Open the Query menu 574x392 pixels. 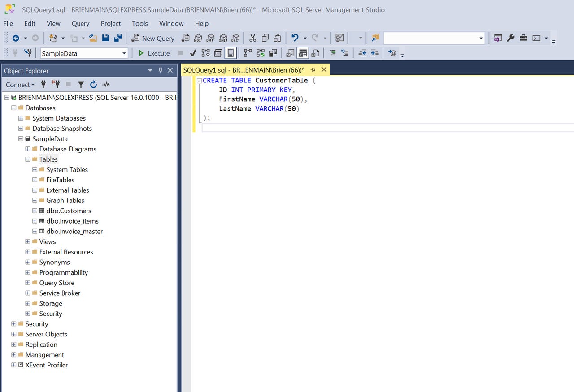[80, 23]
